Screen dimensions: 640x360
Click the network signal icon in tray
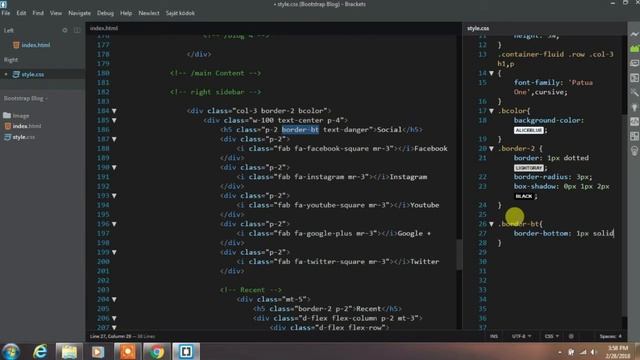[x=583, y=352]
